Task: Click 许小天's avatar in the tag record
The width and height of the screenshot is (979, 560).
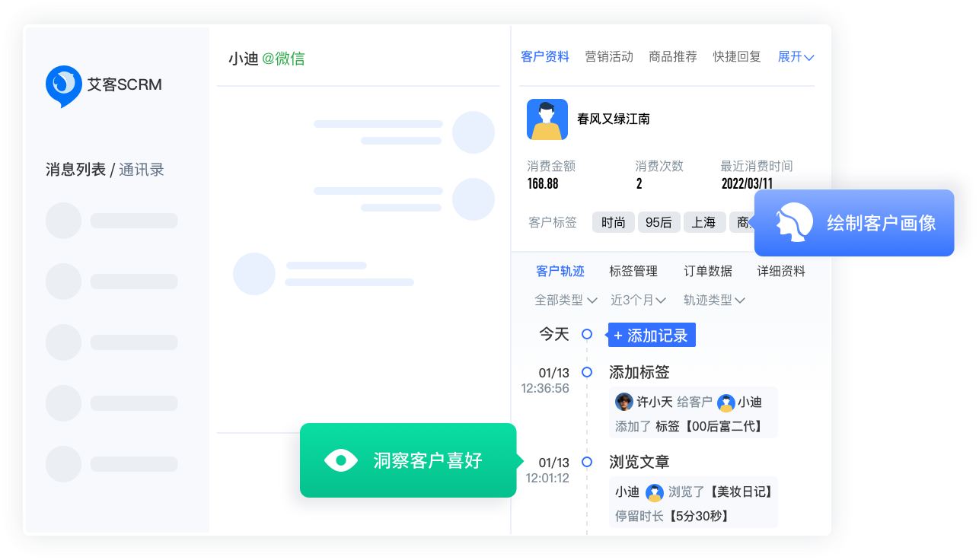Action: point(624,402)
